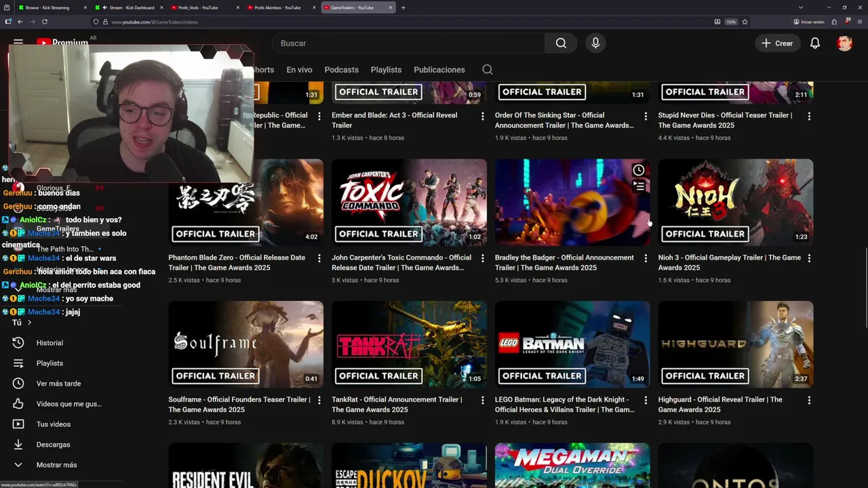The height and width of the screenshot is (488, 868).
Task: Play the Phantom Blade Zero thumbnail
Action: click(x=246, y=202)
